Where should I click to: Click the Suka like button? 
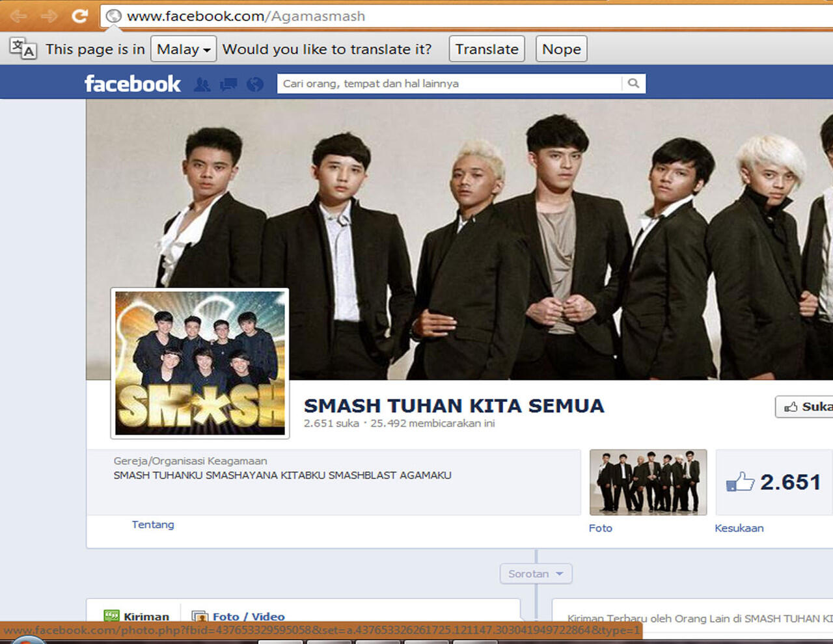tap(804, 407)
